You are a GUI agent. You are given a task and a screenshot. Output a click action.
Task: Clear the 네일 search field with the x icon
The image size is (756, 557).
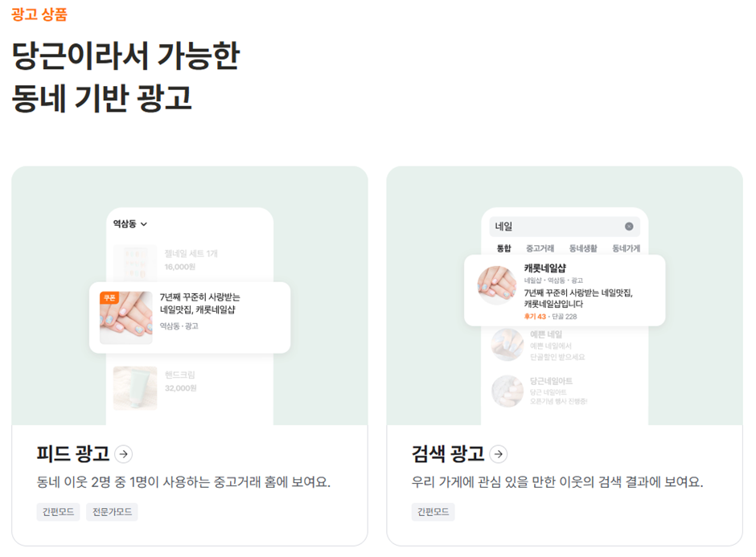point(629,227)
